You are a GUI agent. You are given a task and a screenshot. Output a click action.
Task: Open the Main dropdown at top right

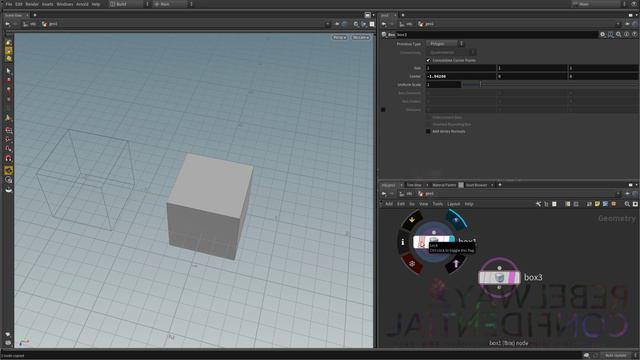coord(599,4)
